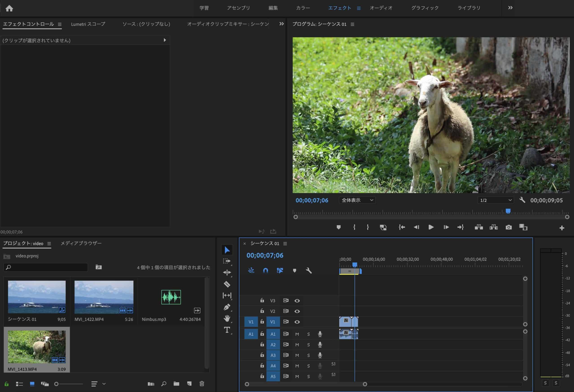This screenshot has height=392, width=574.
Task: Switch to the 編集 workspace
Action: point(273,8)
